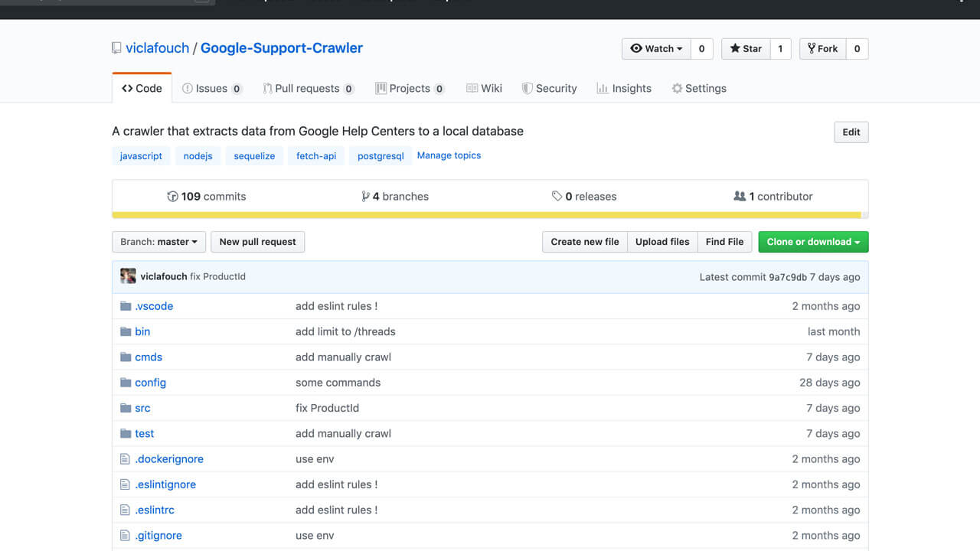Viewport: 980px width, 551px height.
Task: Open the viclafouch owner link
Action: [157, 48]
